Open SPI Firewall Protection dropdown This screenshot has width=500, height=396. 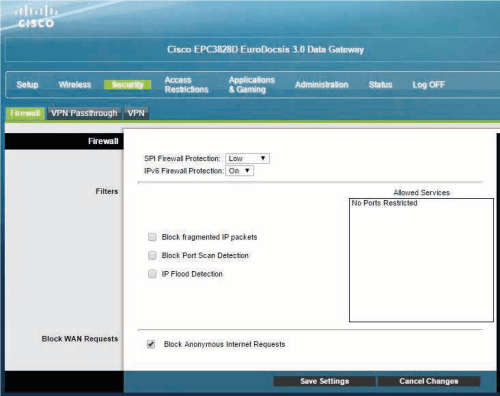pos(247,158)
